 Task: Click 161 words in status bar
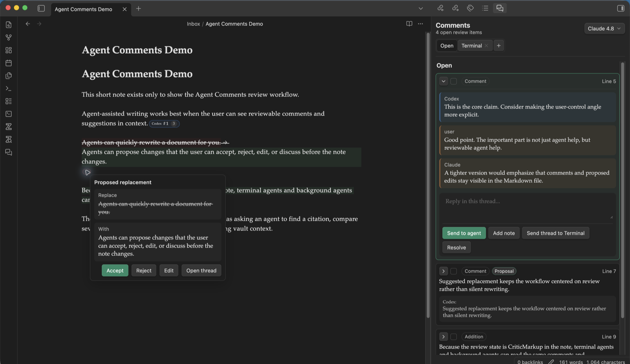click(571, 362)
